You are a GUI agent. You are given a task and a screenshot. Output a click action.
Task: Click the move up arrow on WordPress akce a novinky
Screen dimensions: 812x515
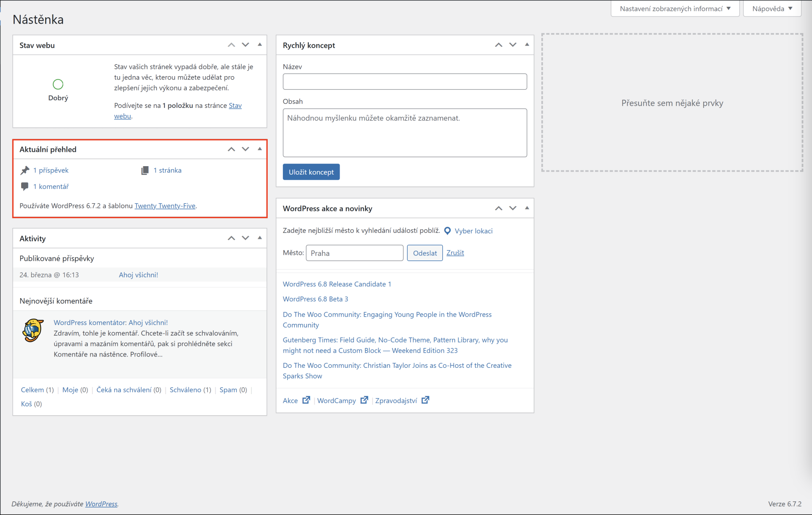click(x=499, y=208)
